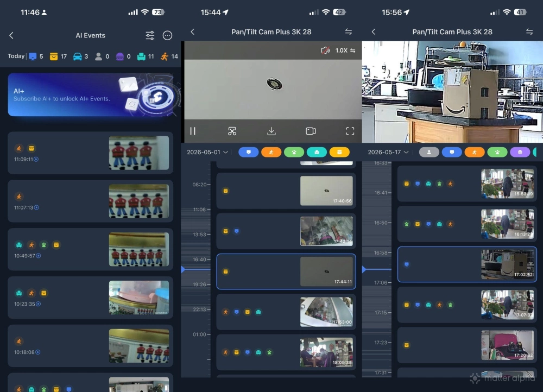
Task: Tap the package icon in 11:09:11 card
Action: point(31,149)
